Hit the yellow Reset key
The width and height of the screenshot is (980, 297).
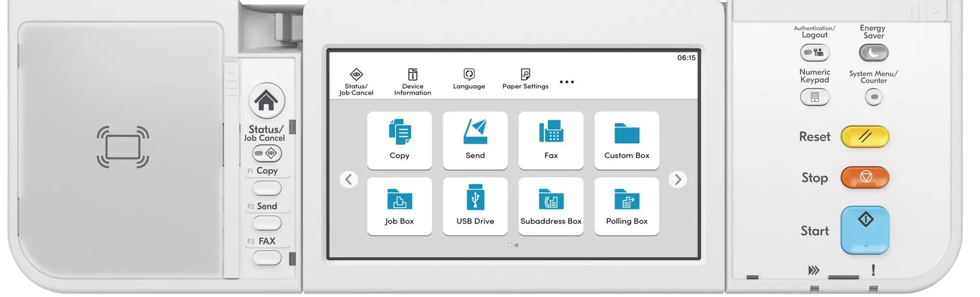pyautogui.click(x=865, y=136)
